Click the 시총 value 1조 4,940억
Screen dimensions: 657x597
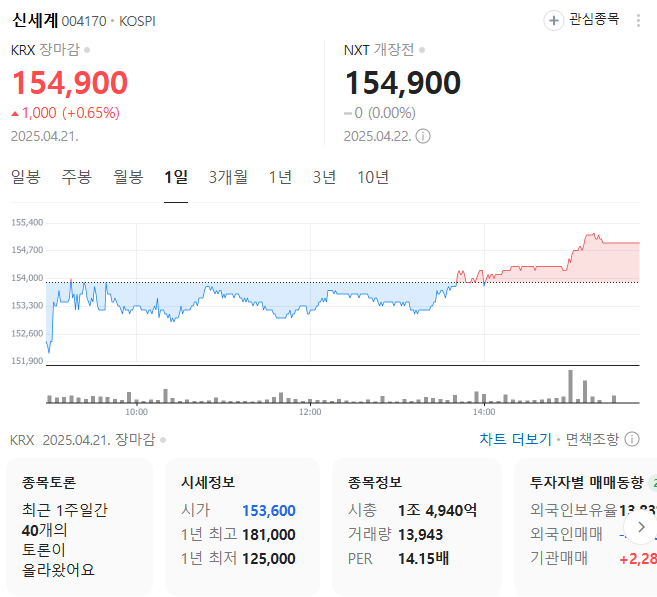pyautogui.click(x=437, y=510)
